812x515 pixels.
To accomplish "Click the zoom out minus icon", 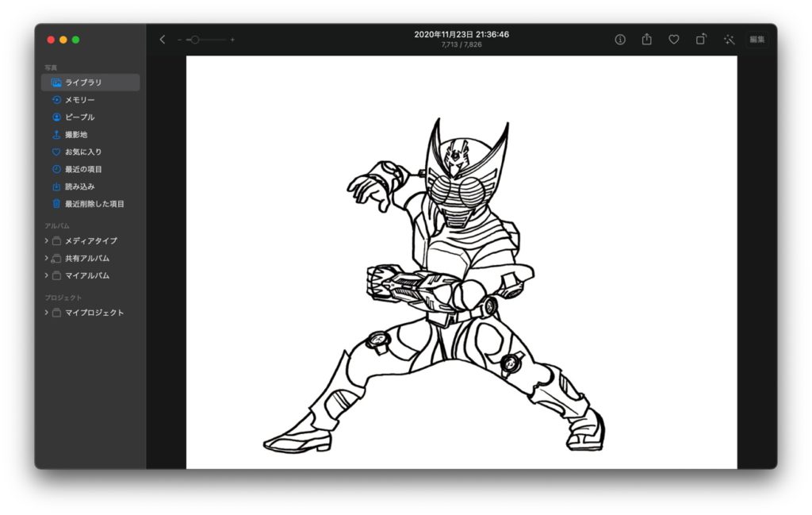I will point(179,40).
